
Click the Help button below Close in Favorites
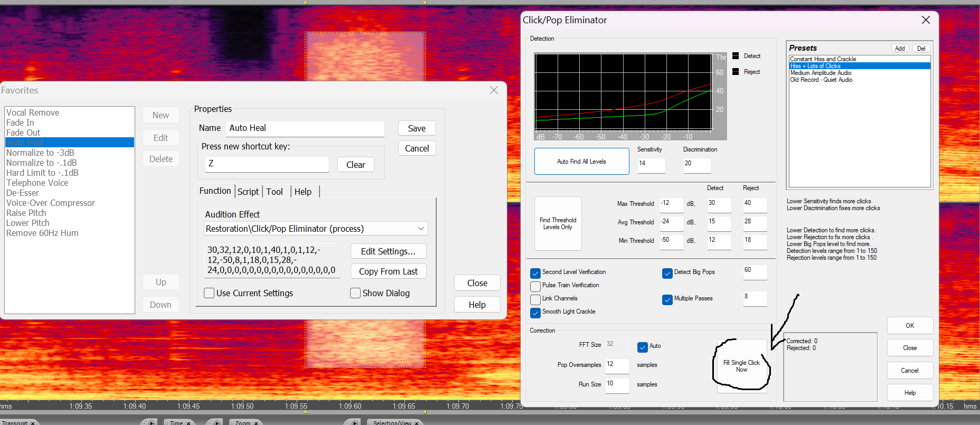point(477,305)
